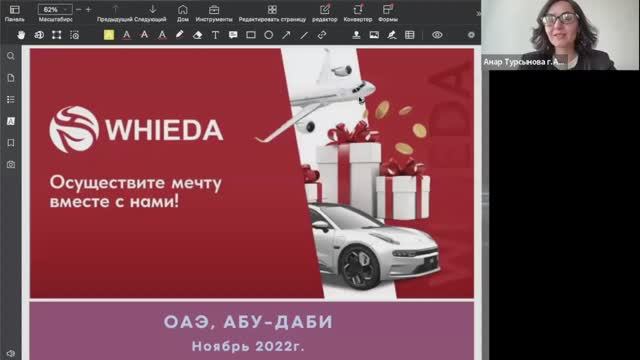This screenshot has width=640, height=360.
Task: Open the Дом (Home) tab
Action: pyautogui.click(x=183, y=13)
